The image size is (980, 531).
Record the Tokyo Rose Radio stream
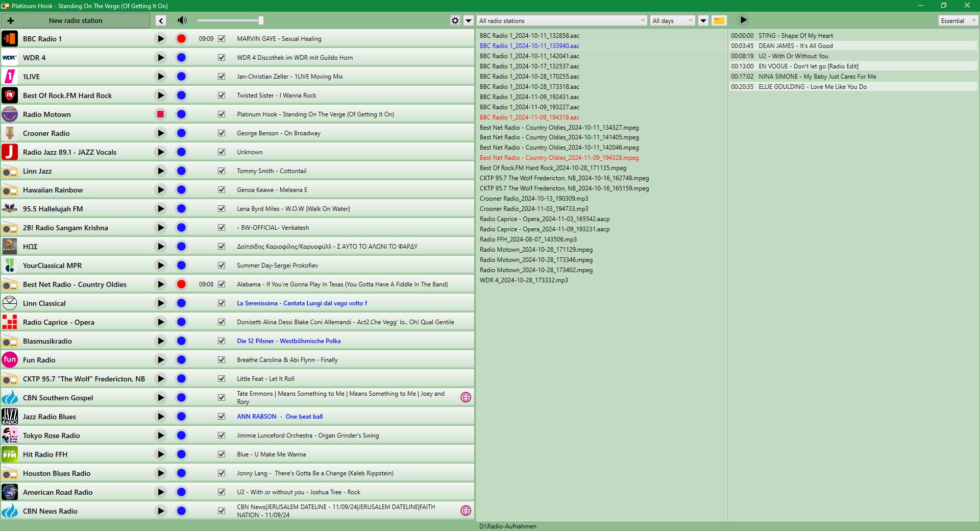coord(181,436)
